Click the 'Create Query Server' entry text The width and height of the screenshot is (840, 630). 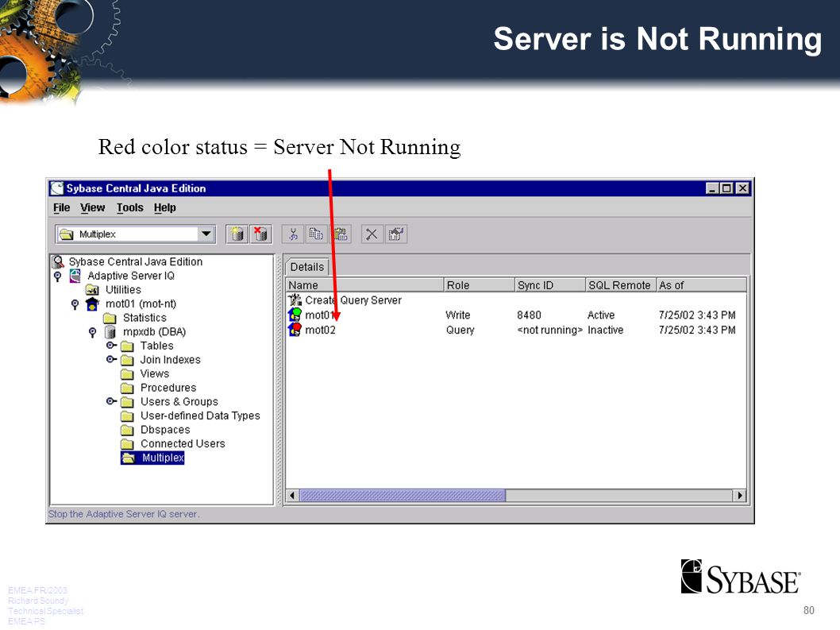click(x=353, y=300)
